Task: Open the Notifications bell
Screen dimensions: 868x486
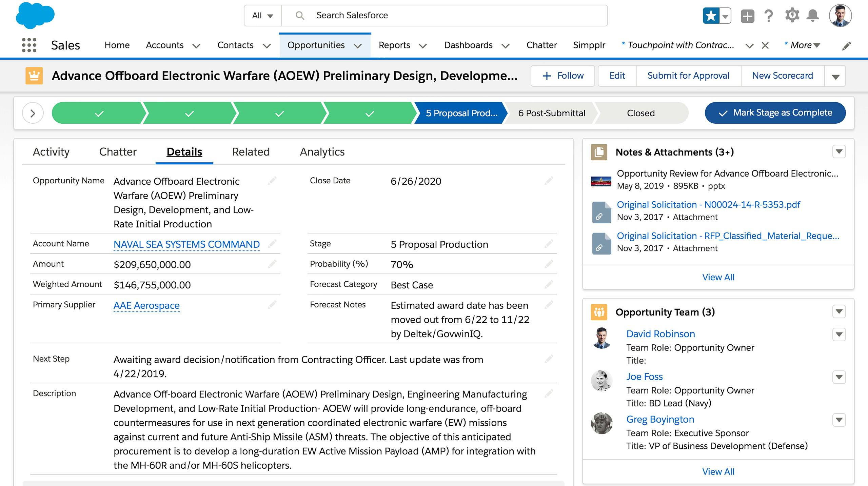Action: point(813,16)
